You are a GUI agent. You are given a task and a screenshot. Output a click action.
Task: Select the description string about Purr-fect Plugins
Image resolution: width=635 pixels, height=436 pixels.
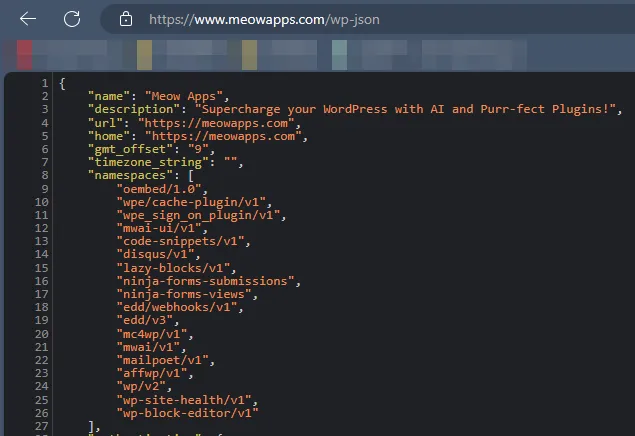405,109
